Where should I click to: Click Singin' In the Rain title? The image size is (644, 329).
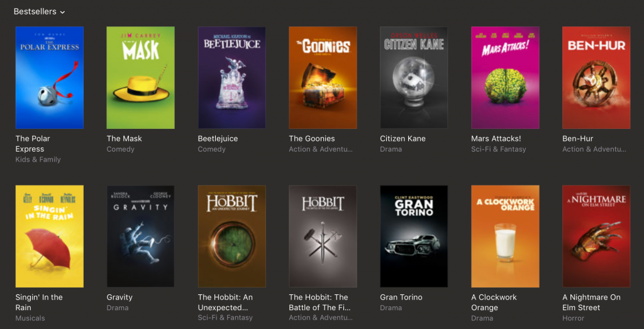point(39,303)
